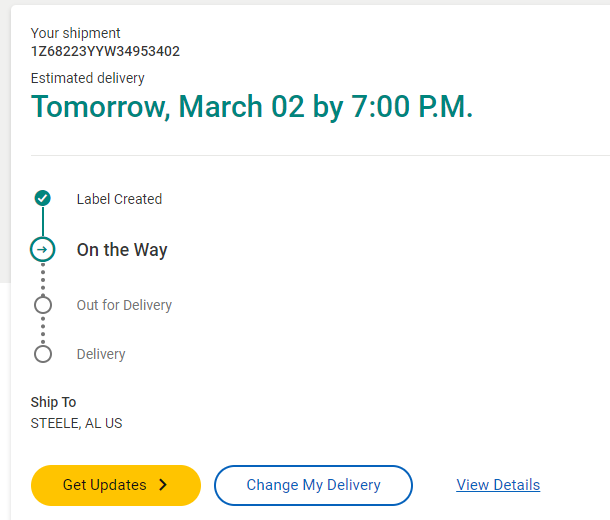Click the Delivery step empty circle
This screenshot has height=520, width=610.
43,353
